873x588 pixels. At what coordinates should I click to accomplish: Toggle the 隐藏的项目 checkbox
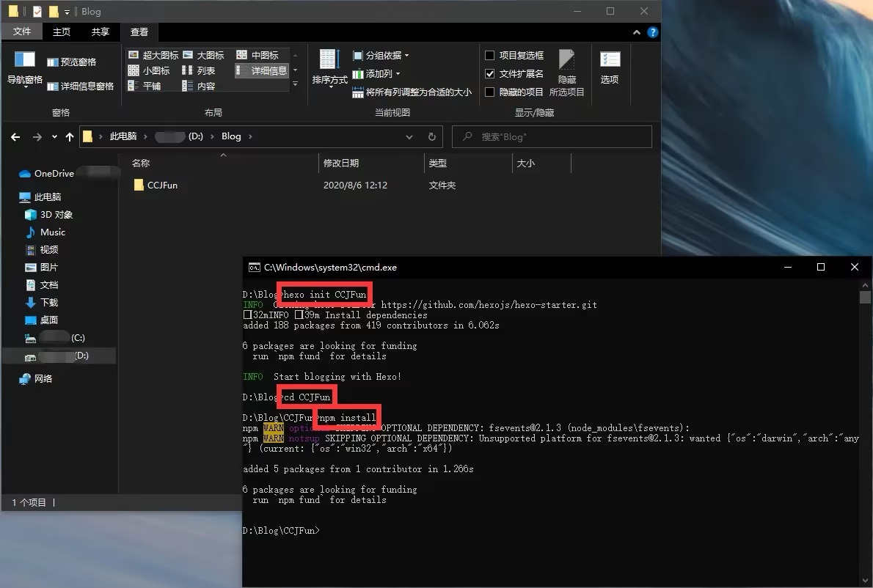[490, 92]
